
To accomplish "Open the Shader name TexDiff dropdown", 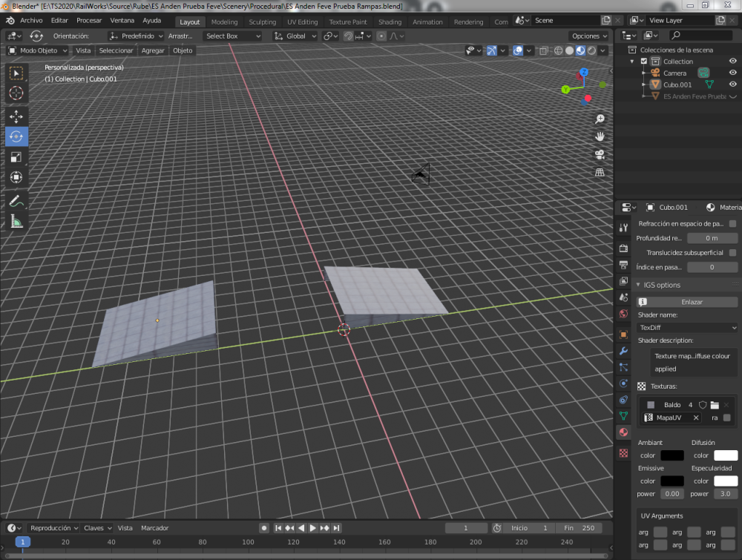I will click(686, 326).
